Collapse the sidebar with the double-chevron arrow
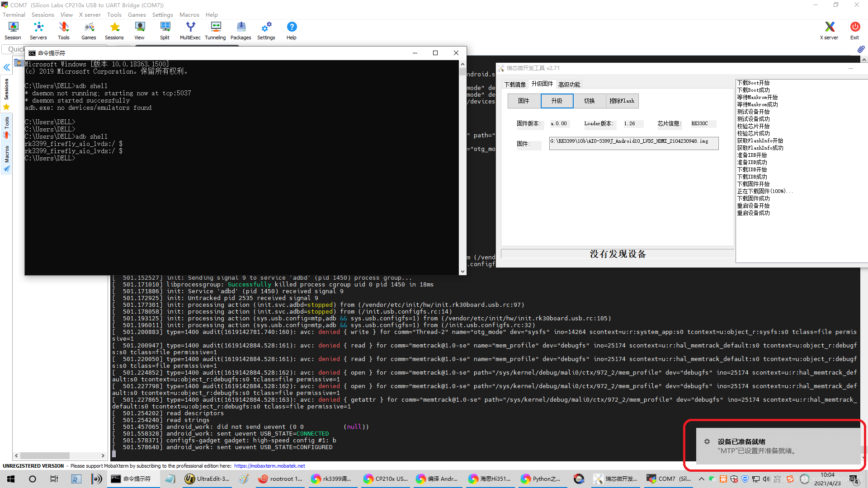The image size is (868, 488). click(x=7, y=67)
